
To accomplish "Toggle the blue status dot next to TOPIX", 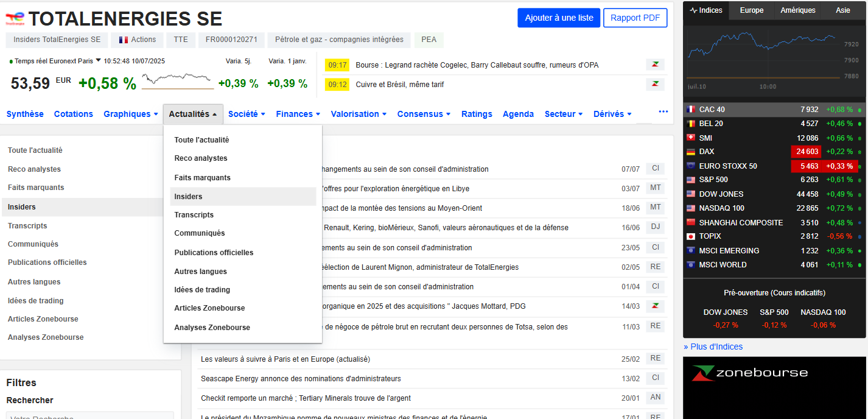I will click(x=858, y=236).
